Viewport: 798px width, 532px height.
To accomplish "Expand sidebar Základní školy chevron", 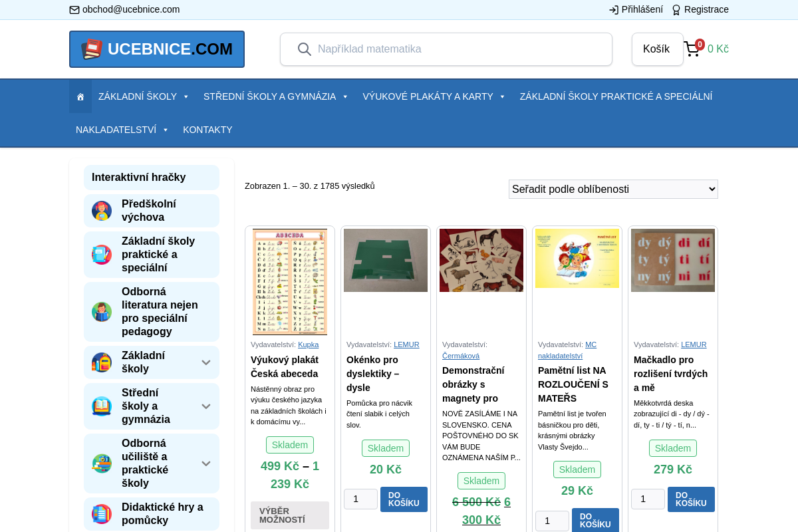I will pos(206,362).
